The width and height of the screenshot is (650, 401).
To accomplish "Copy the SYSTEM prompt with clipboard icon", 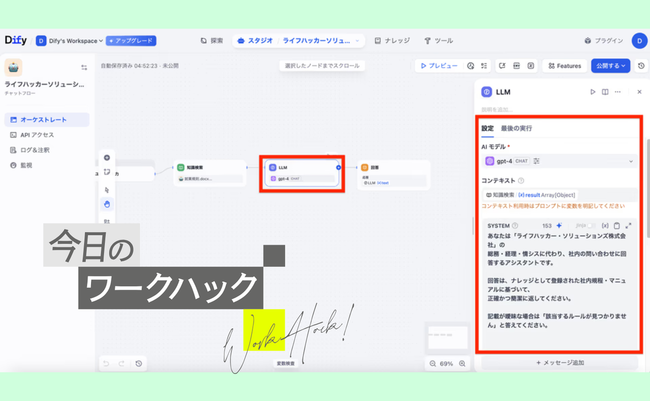I will coord(616,226).
